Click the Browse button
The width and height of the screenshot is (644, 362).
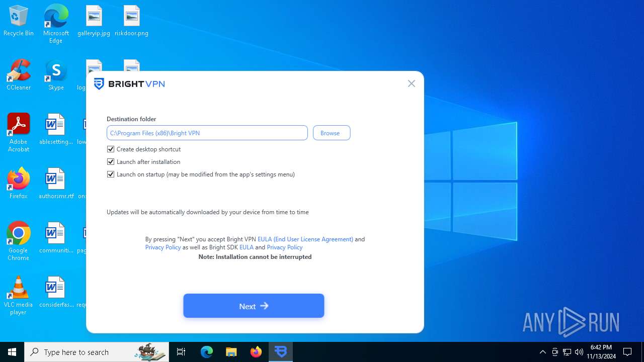tap(332, 133)
